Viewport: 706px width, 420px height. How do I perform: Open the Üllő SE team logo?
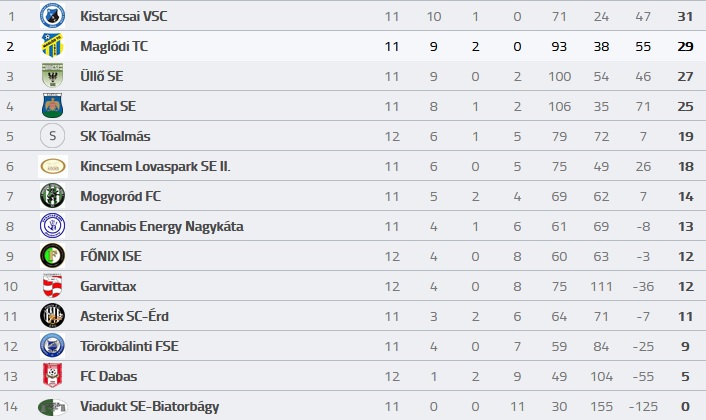[x=52, y=76]
